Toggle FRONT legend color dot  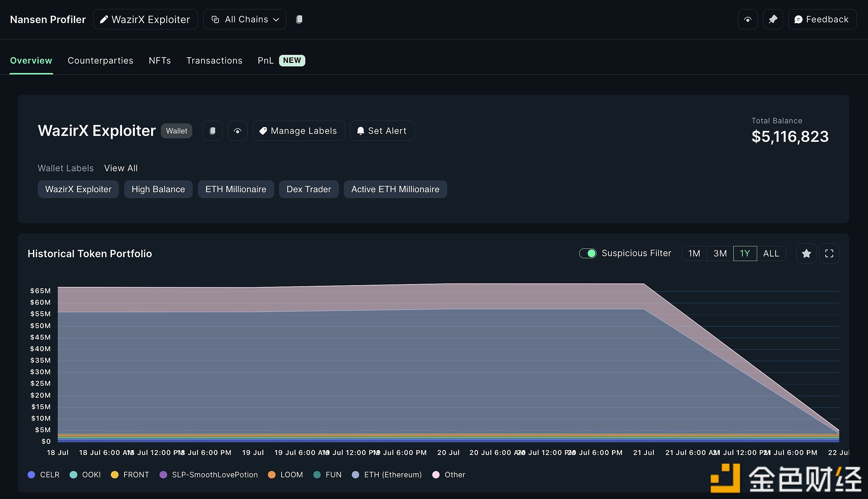tap(115, 475)
